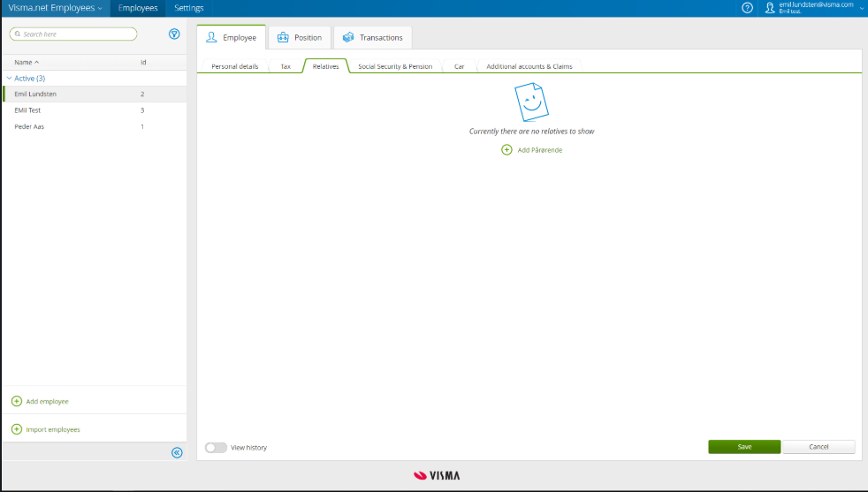Click the smiley document illustration
Viewport: 868px width, 492px height.
point(531,102)
